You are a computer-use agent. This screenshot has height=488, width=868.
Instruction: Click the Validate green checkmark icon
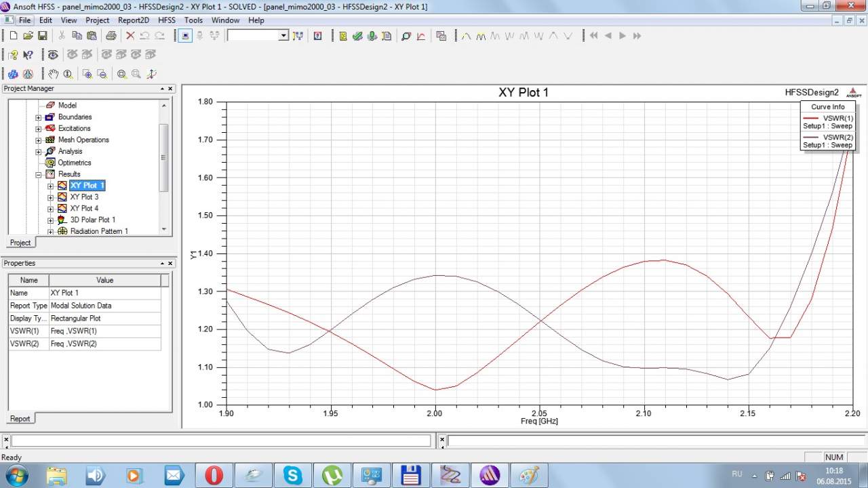click(x=357, y=36)
